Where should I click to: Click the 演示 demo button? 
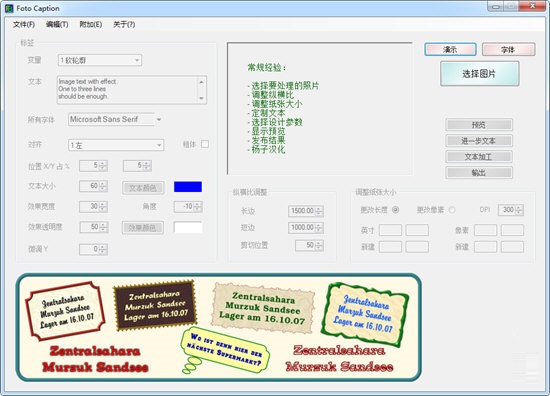450,49
